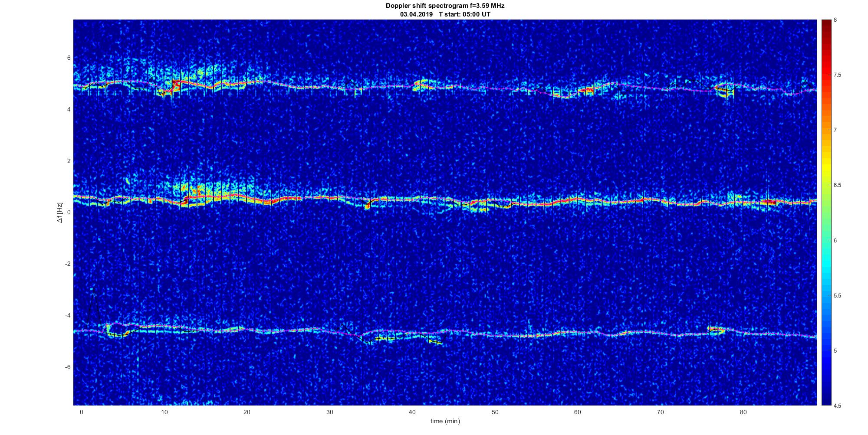This screenshot has width=868, height=435.
Task: Click the colorbar tick label 8
Action: (835, 20)
